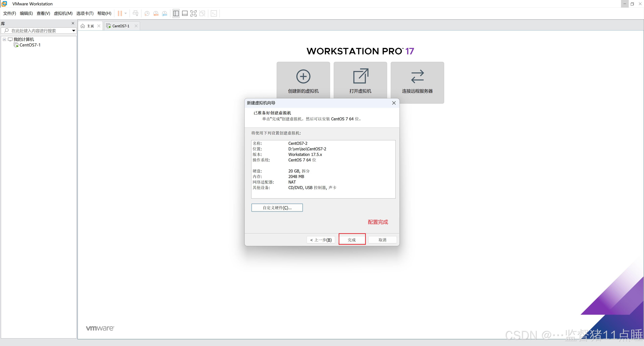Image resolution: width=644 pixels, height=346 pixels.
Task: Revert the VM to its snapshot
Action: (155, 13)
